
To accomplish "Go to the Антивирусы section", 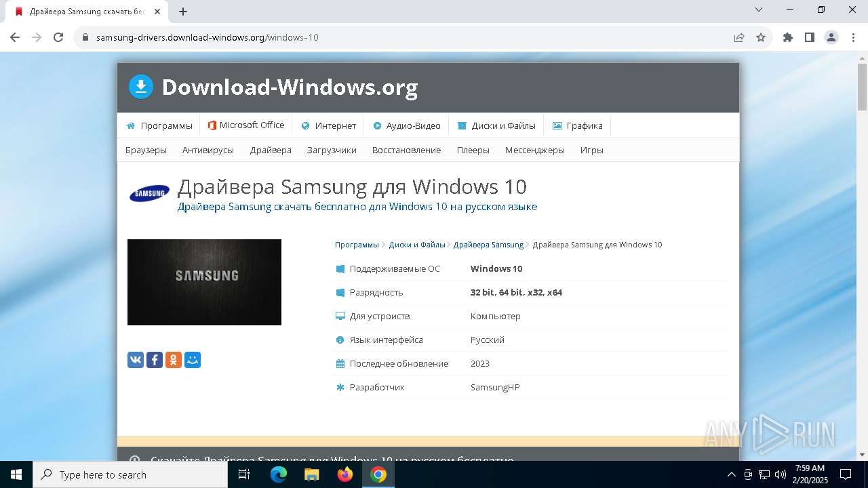I will [x=208, y=150].
